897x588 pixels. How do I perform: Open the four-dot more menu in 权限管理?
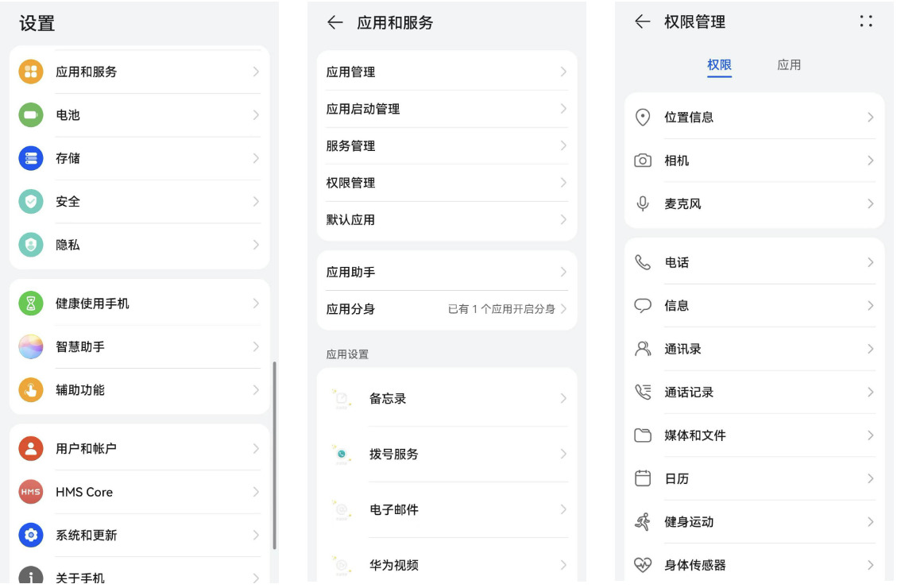866,22
